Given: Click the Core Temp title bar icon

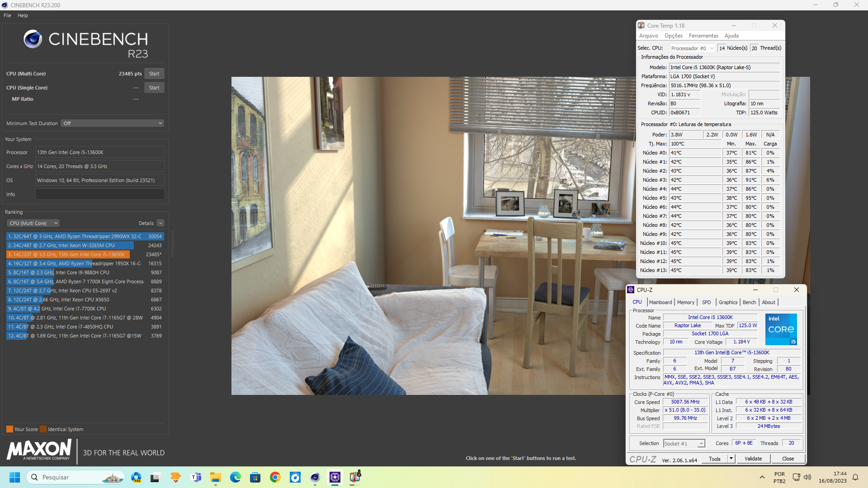Looking at the screenshot, I should click(x=641, y=25).
